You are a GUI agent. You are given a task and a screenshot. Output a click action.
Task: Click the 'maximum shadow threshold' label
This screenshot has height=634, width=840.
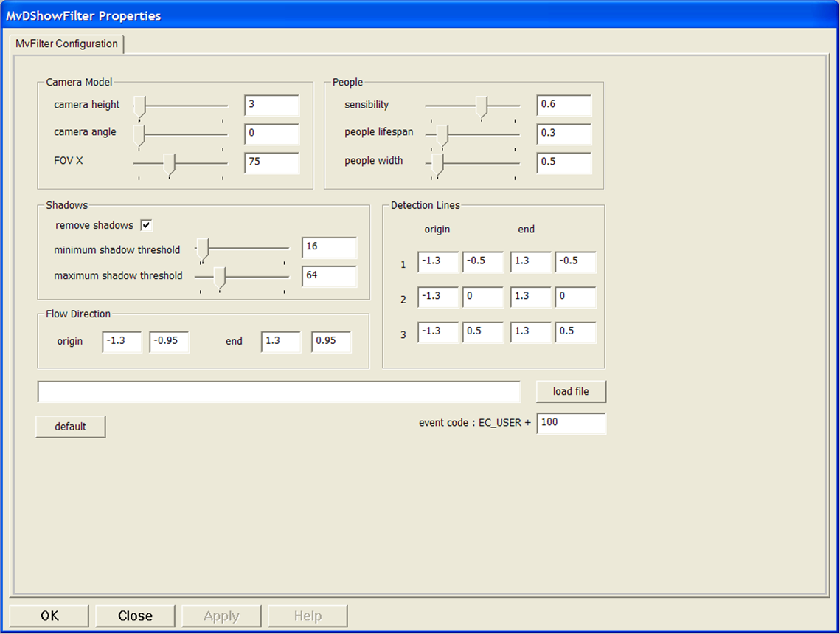119,275
